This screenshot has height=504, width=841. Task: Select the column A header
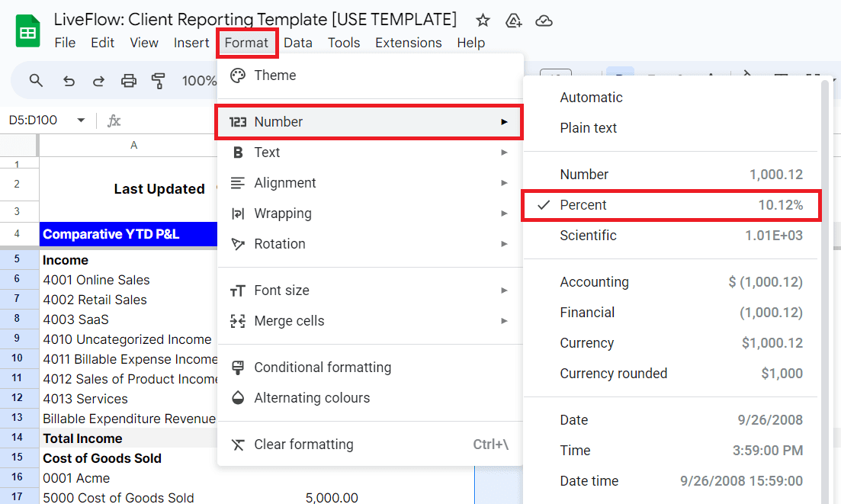coord(133,146)
